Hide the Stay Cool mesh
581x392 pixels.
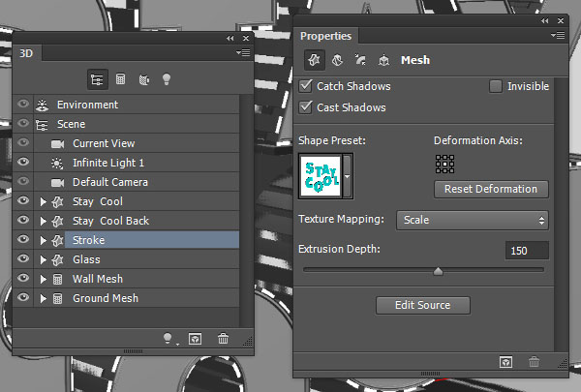point(23,200)
